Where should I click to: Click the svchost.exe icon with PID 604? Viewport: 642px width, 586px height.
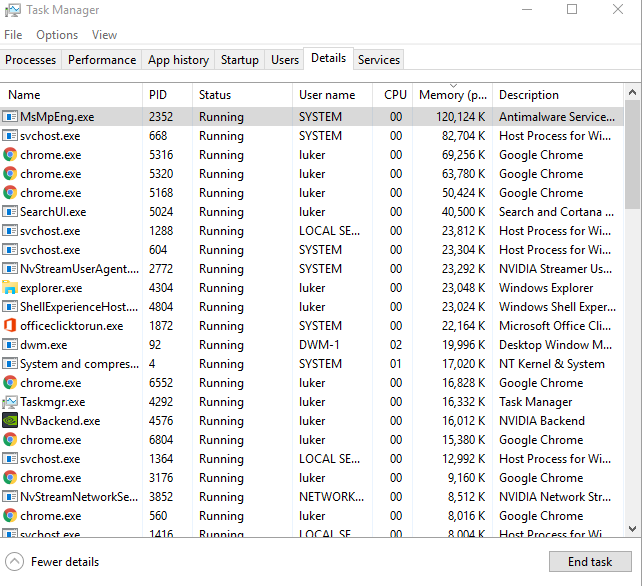pyautogui.click(x=10, y=250)
